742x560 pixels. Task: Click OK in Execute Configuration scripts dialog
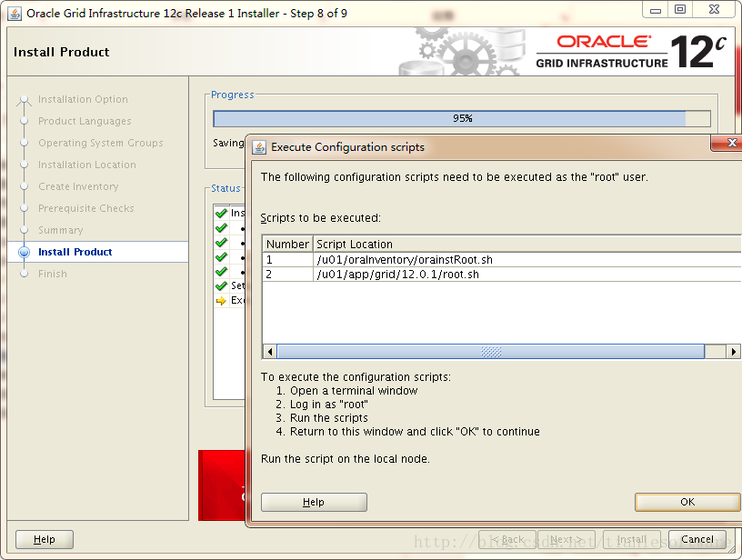[x=687, y=502]
